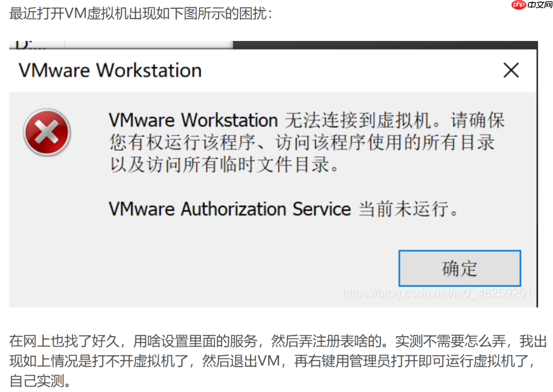This screenshot has width=553, height=392.
Task: Click the red error icon in the dialog
Action: pos(47,133)
